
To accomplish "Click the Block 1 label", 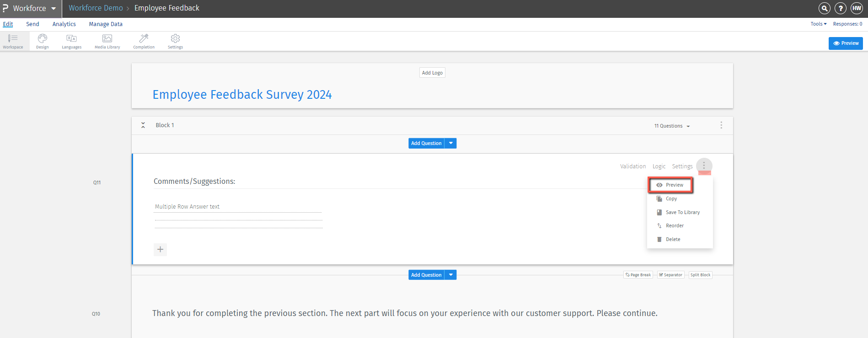I will [x=165, y=125].
